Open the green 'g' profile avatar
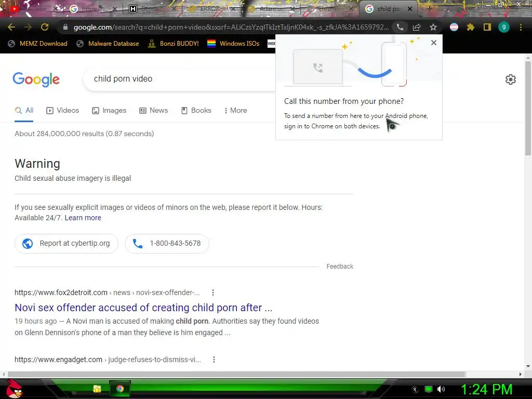This screenshot has height=399, width=532. (504, 27)
